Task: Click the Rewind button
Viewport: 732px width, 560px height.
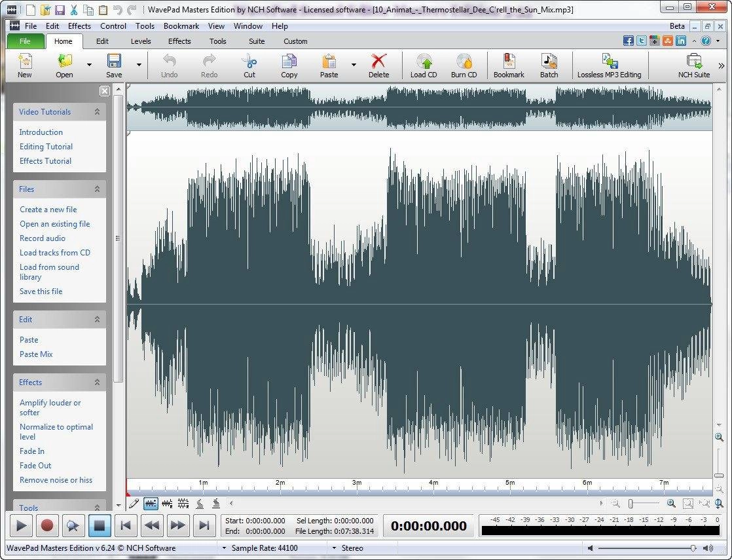Action: 151,526
